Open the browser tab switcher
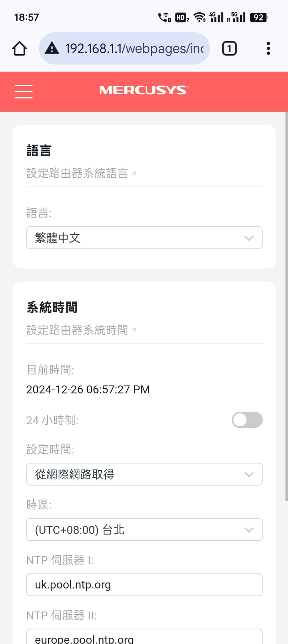The width and height of the screenshot is (288, 644). [x=229, y=49]
